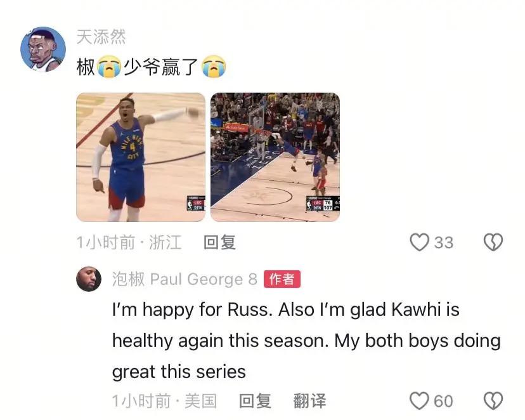
Task: Tap the broken-heart icon on Paul George's reply
Action: tap(493, 401)
